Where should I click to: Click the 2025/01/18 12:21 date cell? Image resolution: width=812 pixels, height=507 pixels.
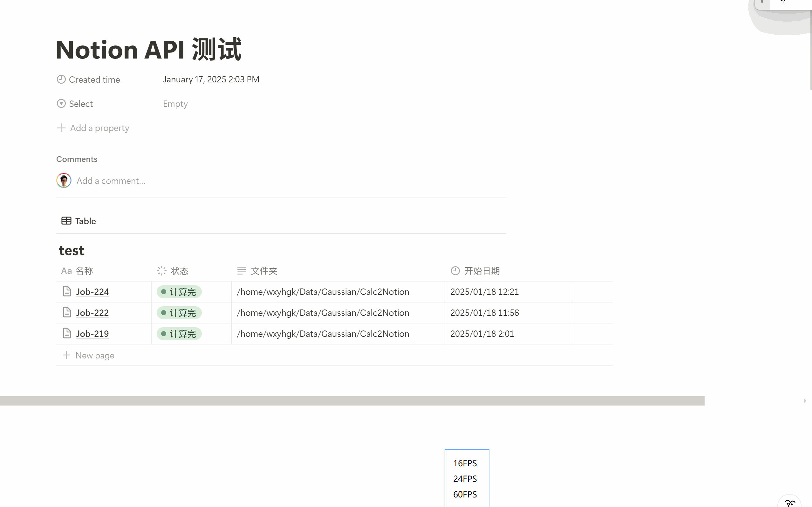click(508, 292)
